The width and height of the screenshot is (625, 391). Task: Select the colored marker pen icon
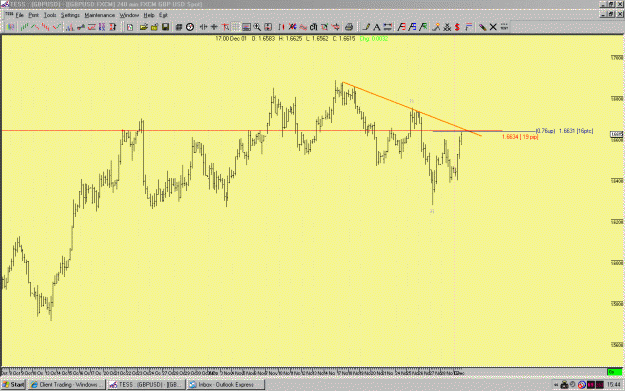pos(482,27)
